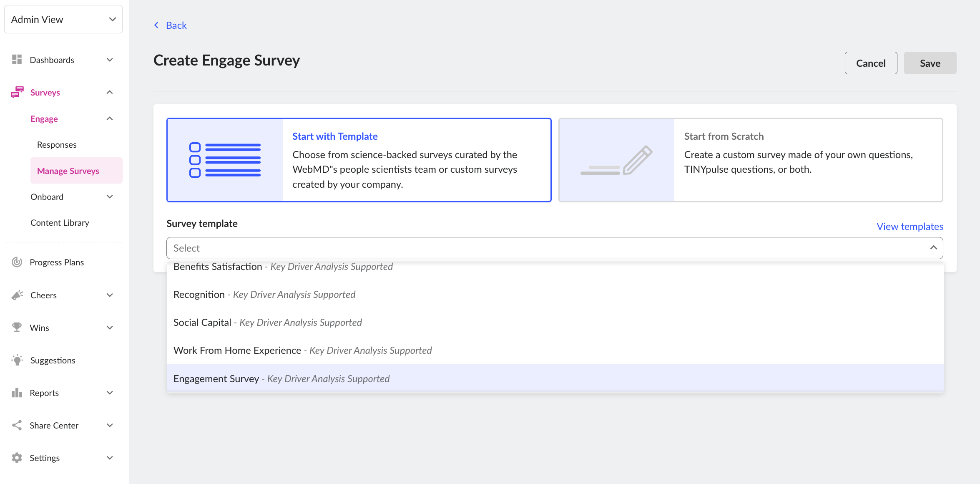Collapse the Engage submenu chevron
Screen dimensions: 980x484
(x=110, y=118)
